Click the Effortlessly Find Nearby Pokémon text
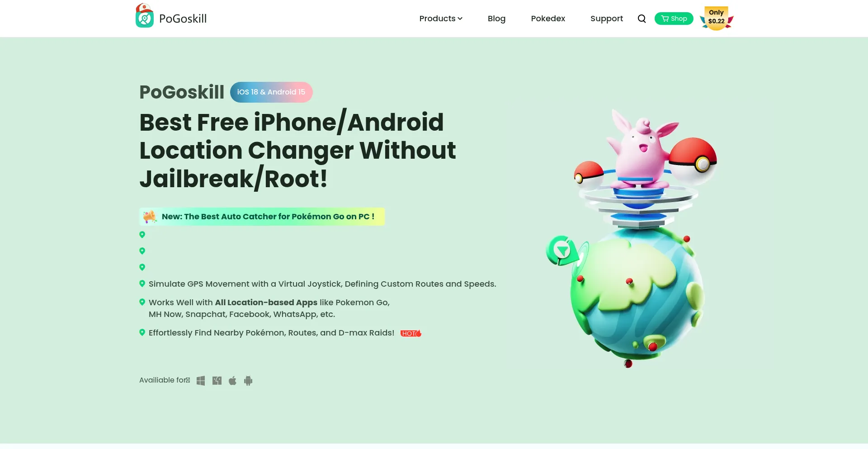 [271, 333]
